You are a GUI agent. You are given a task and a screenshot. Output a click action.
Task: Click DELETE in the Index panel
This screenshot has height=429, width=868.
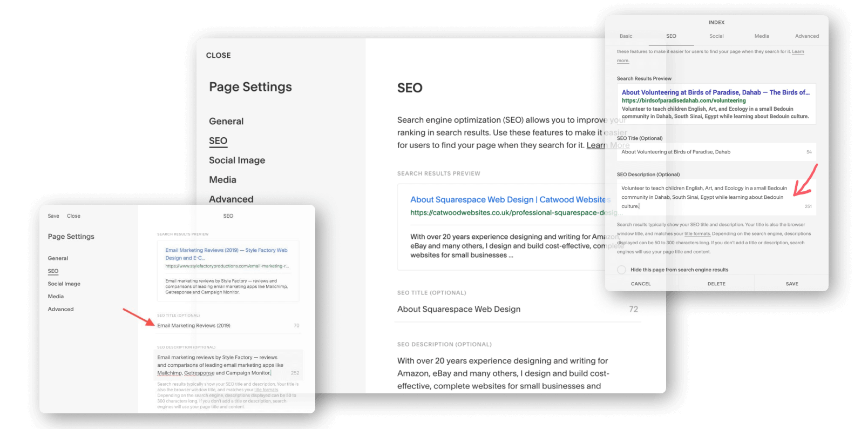pyautogui.click(x=716, y=284)
